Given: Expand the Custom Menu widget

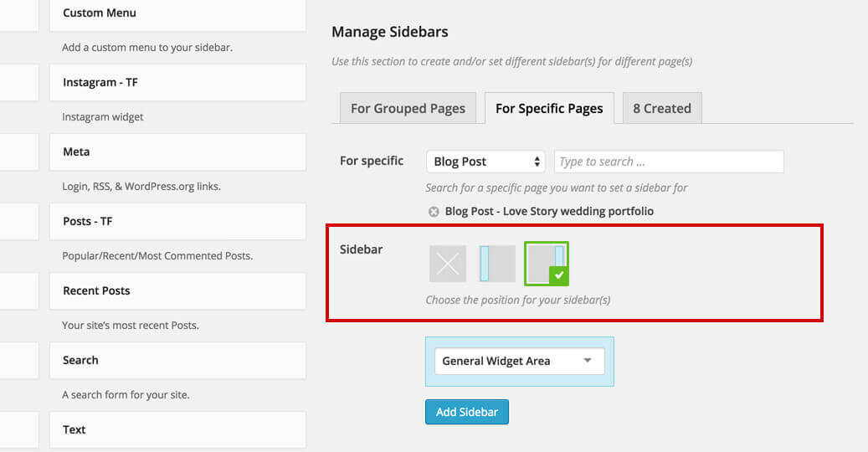Looking at the screenshot, I should pos(177,13).
